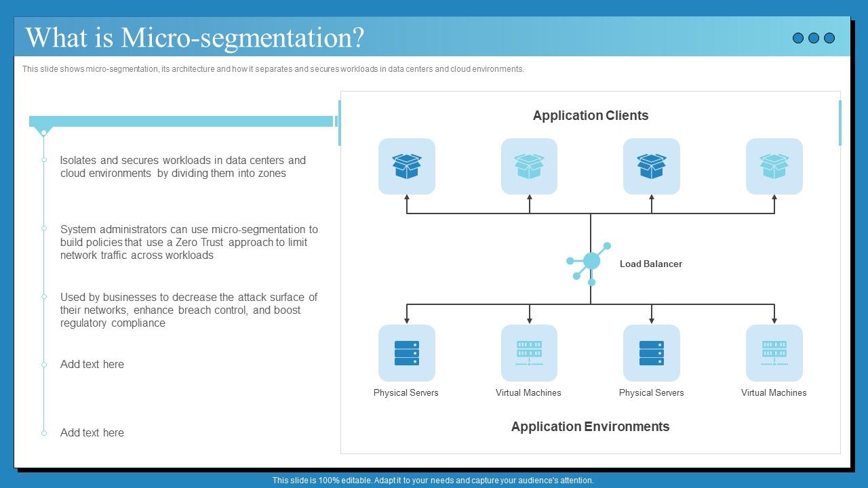Image resolution: width=868 pixels, height=488 pixels.
Task: Select the 'System administrators can use' bullet text
Action: click(189, 242)
